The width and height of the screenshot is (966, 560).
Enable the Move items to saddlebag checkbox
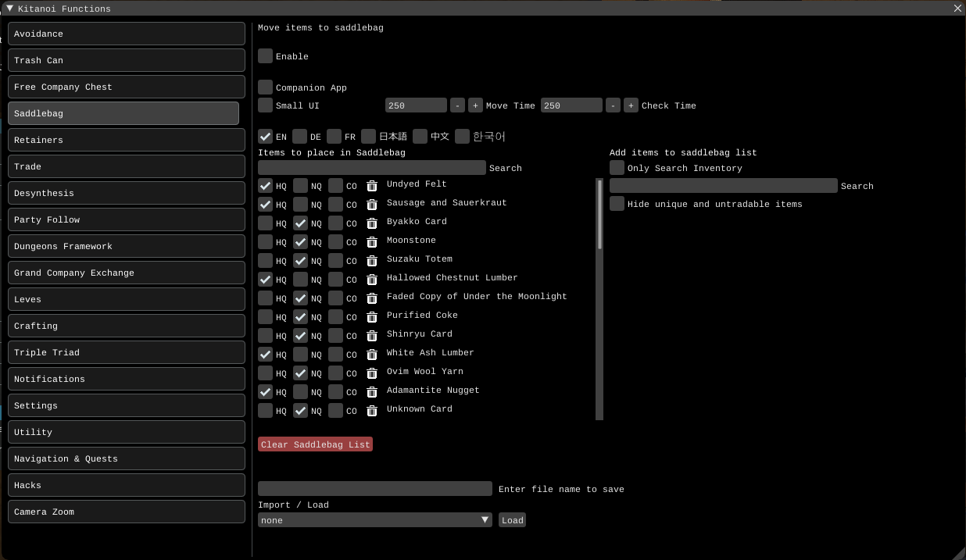266,56
